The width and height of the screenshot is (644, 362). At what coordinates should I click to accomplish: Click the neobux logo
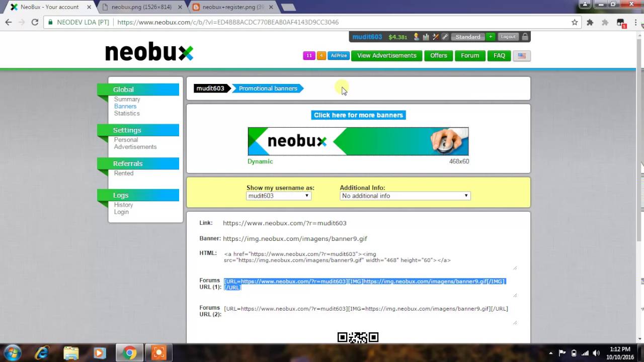click(149, 52)
